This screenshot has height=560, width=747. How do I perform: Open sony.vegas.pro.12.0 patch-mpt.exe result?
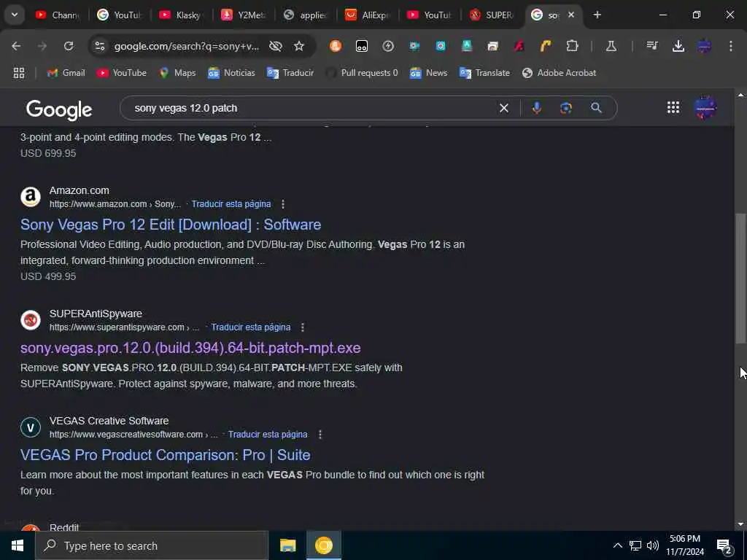point(190,348)
